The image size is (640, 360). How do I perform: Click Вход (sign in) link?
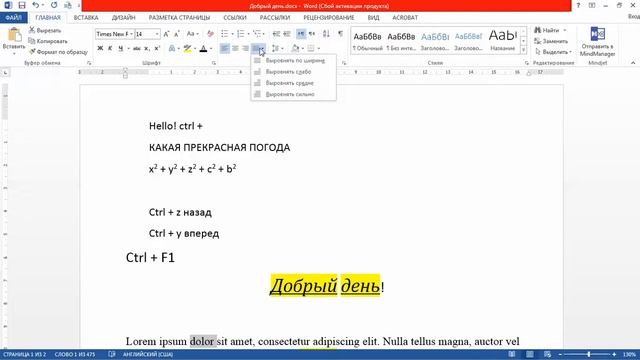point(634,17)
